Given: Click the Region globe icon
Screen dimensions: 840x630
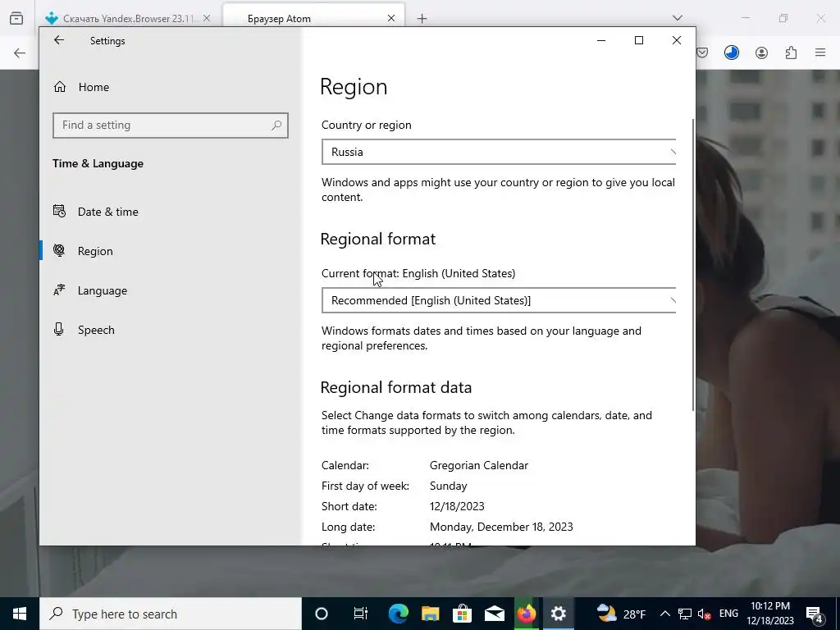Looking at the screenshot, I should pos(59,250).
